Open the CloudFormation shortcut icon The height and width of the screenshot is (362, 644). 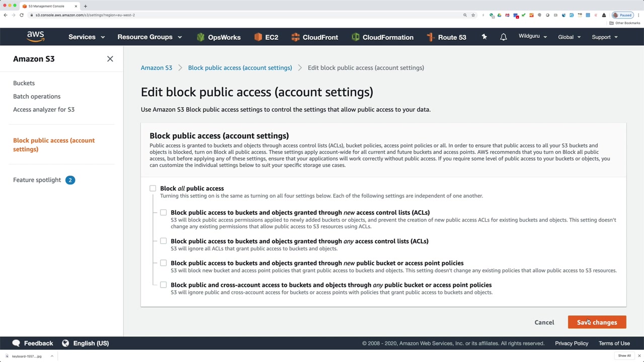coord(356,37)
